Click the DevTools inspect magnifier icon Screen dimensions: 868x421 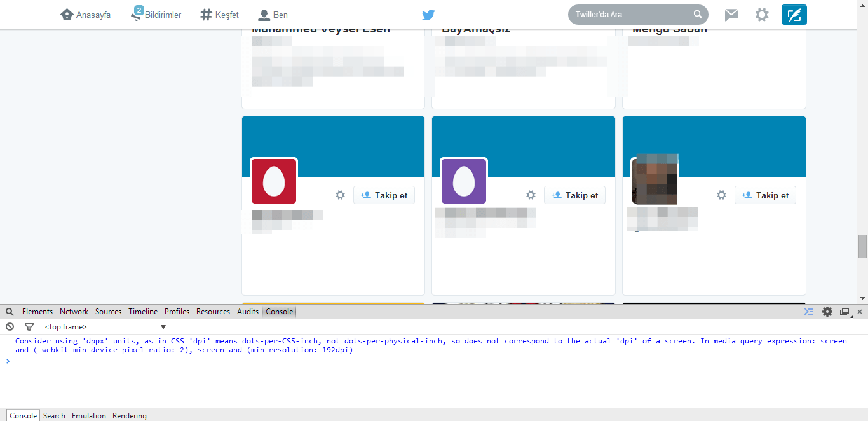[10, 312]
